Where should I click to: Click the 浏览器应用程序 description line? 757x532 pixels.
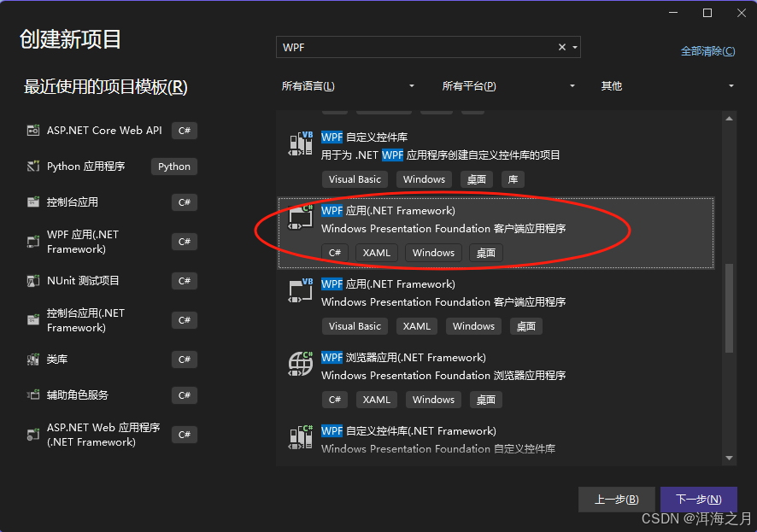[443, 375]
